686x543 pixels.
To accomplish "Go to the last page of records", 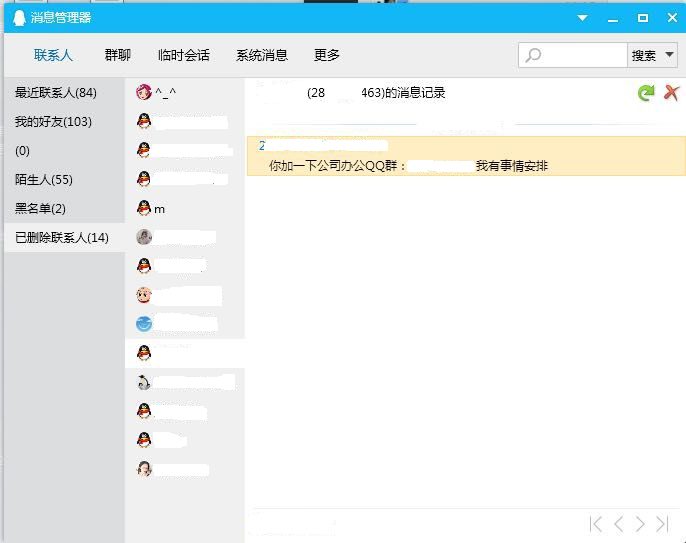I will click(x=662, y=524).
